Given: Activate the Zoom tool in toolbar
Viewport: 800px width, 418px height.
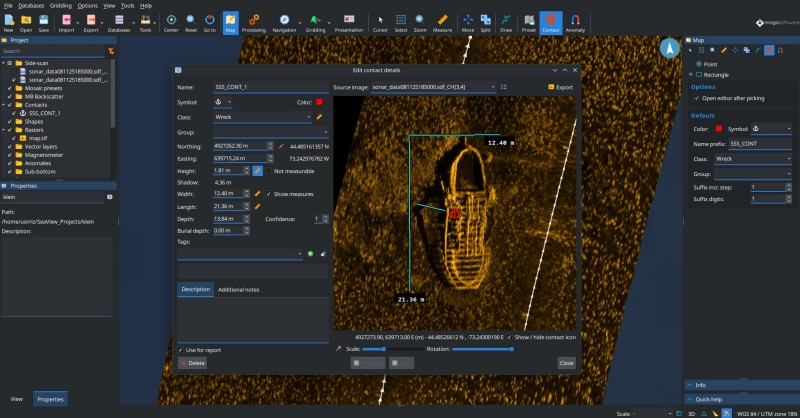Looking at the screenshot, I should (x=420, y=23).
